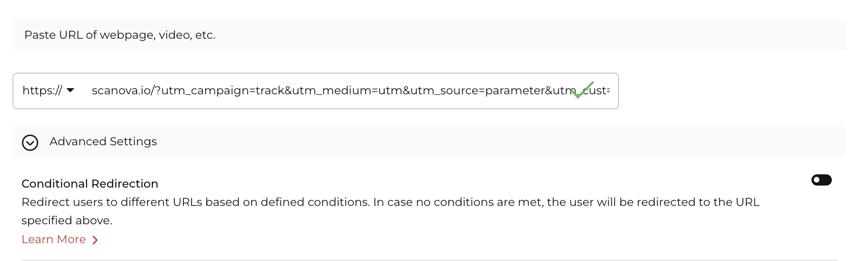Enable the Conditional Redirection toggle
The height and width of the screenshot is (261, 868).
821,180
